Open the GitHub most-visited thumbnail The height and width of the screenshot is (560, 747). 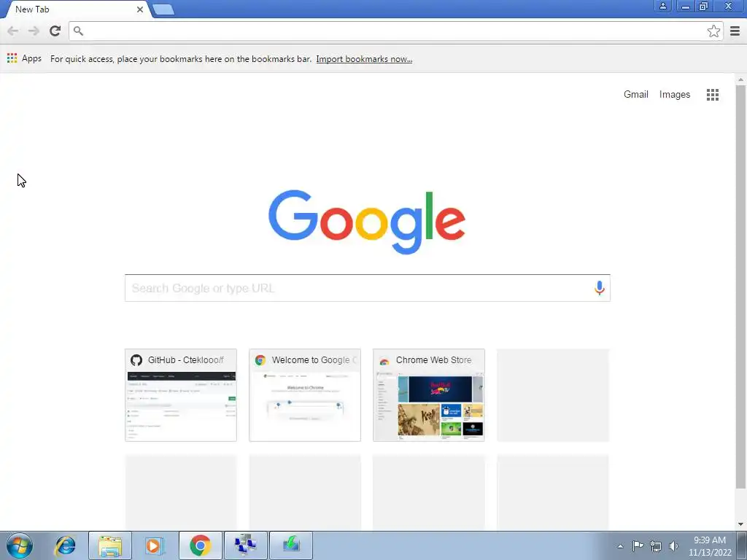point(181,395)
